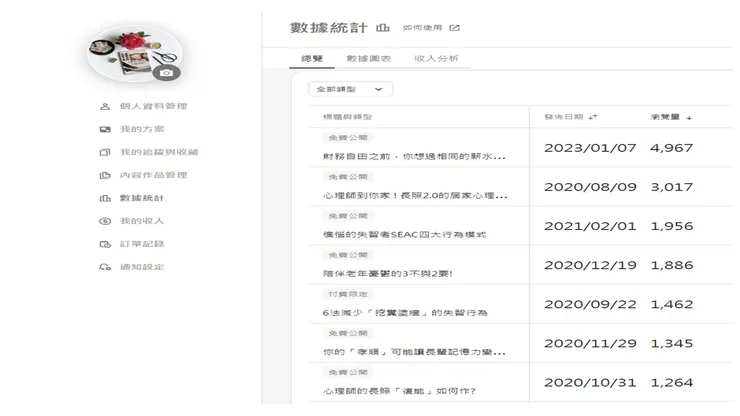Click the 標題與類型 column header

click(x=347, y=117)
